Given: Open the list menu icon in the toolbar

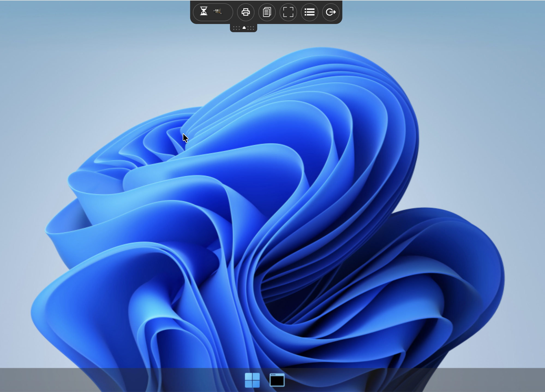Looking at the screenshot, I should [x=309, y=12].
